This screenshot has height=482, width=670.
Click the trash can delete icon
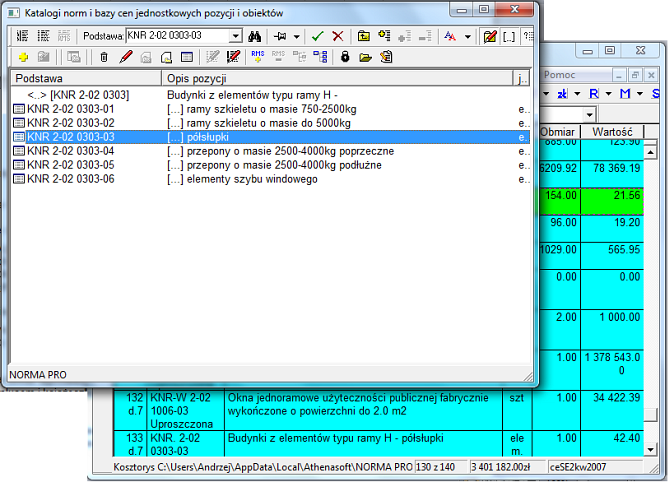(104, 58)
